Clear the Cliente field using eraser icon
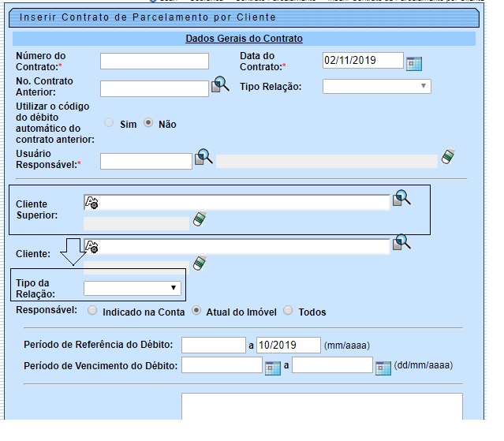Image resolution: width=504 pixels, height=441 pixels. tap(200, 263)
